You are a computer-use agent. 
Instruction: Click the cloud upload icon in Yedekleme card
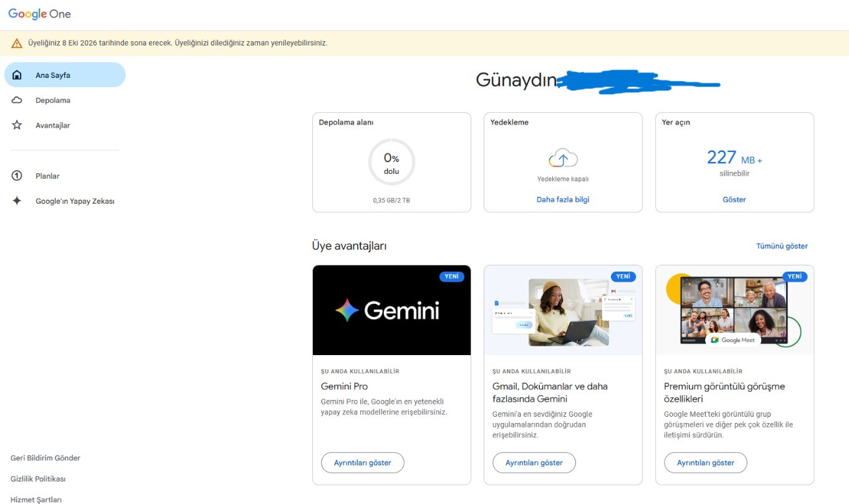coord(563,158)
